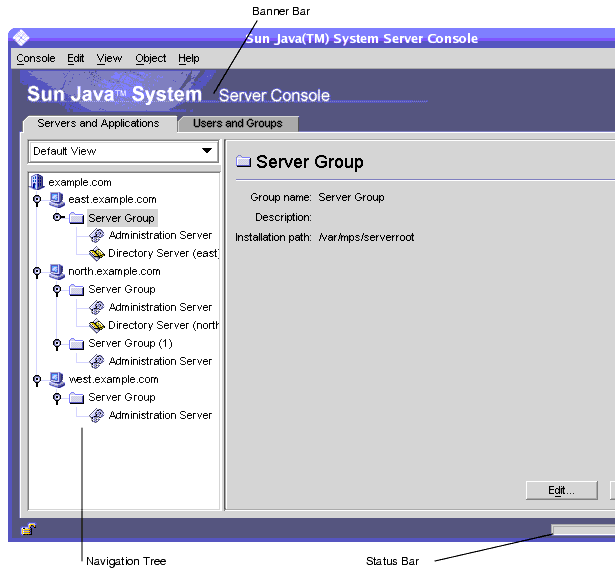Open the Edit menu

point(75,58)
